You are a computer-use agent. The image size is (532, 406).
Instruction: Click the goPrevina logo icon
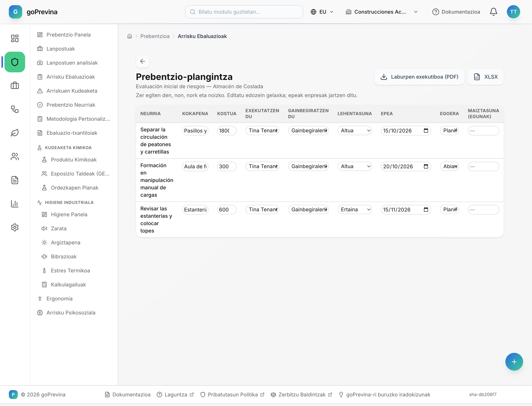(x=15, y=12)
